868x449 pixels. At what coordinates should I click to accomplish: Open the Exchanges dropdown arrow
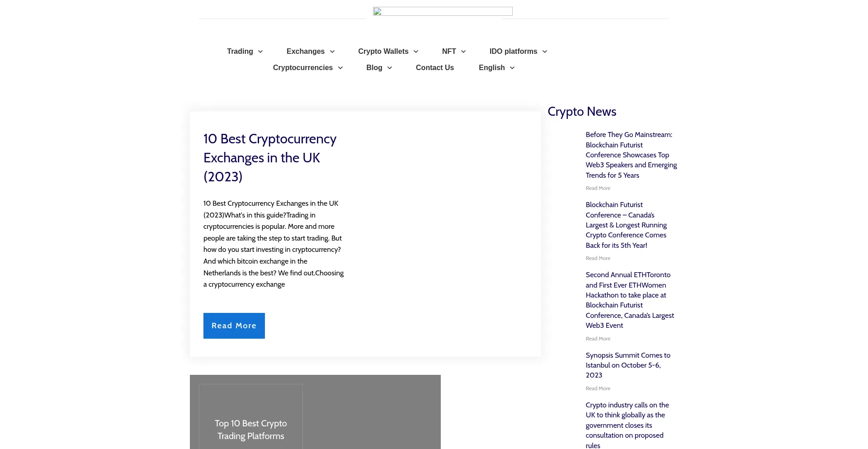click(x=332, y=52)
